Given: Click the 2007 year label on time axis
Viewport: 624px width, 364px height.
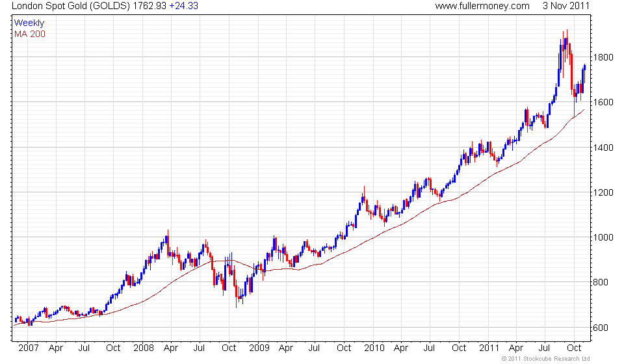Looking at the screenshot, I should (x=29, y=348).
